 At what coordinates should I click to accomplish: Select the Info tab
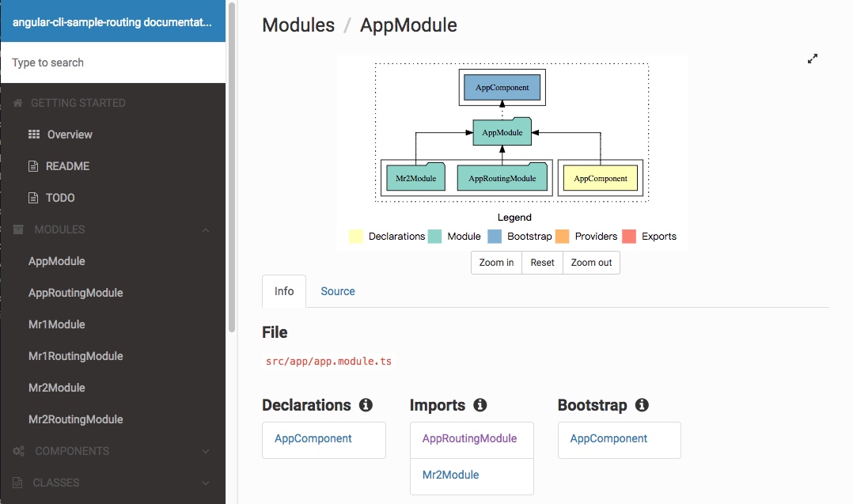[x=284, y=291]
